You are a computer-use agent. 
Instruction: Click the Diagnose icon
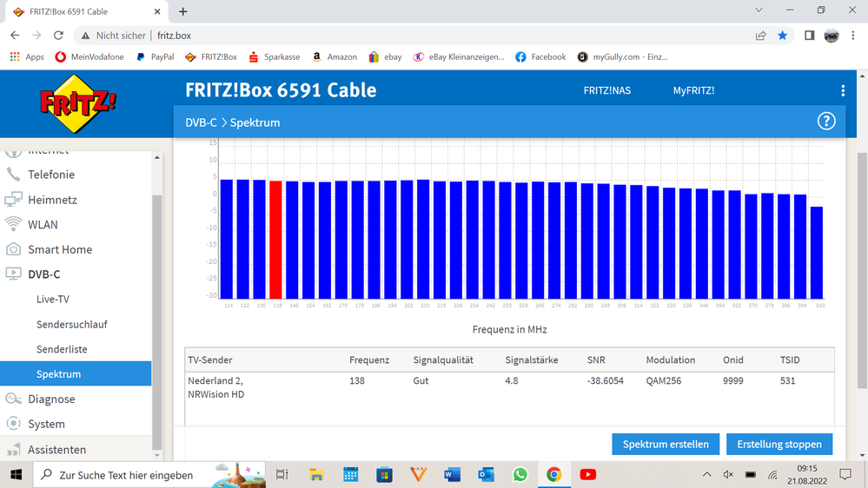coord(13,399)
